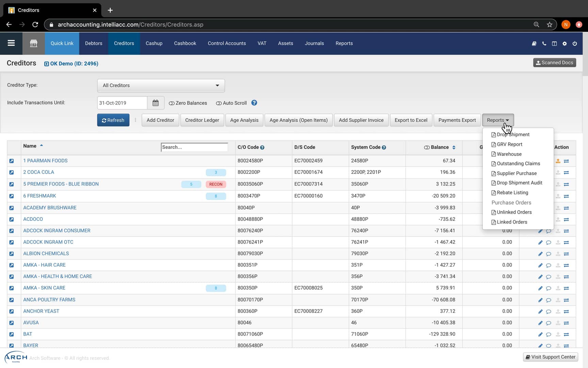Open the calendar date picker icon
This screenshot has width=588, height=368.
click(156, 103)
